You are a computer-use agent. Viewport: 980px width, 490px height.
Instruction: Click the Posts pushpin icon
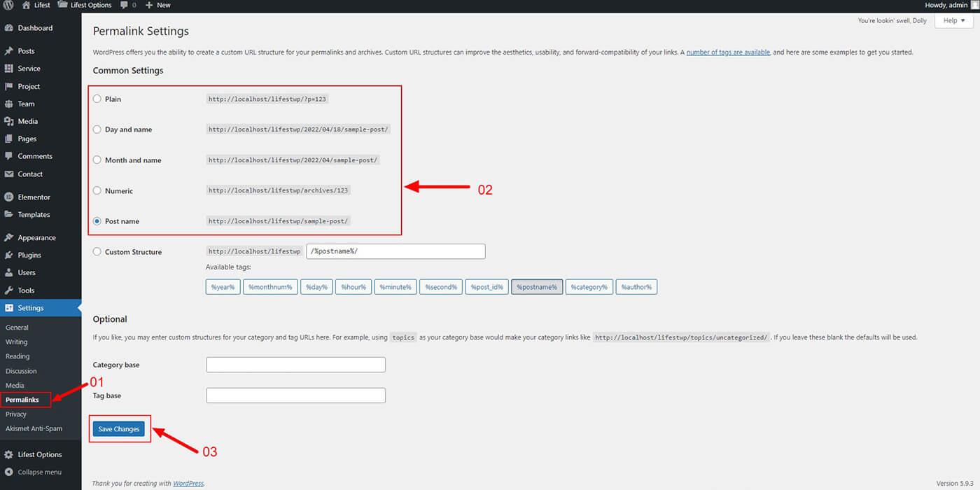click(x=8, y=51)
